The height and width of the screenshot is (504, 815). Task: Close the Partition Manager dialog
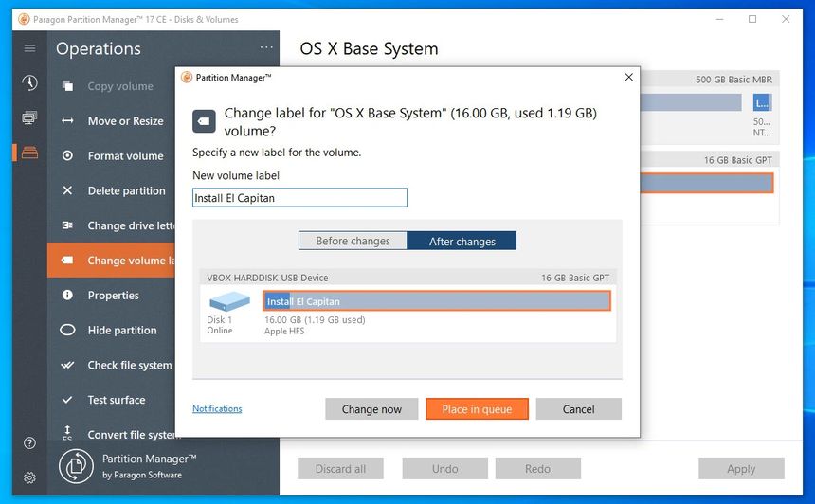pos(628,78)
